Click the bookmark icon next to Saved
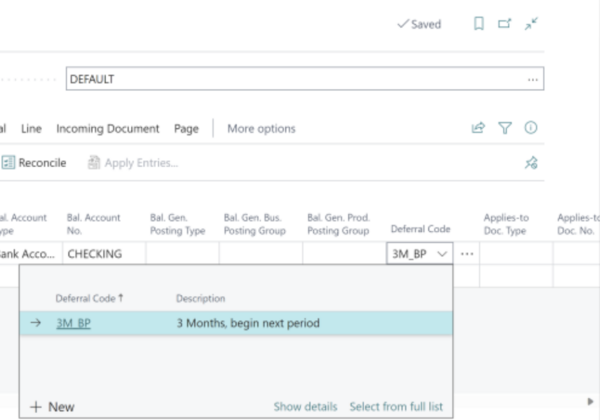The height and width of the screenshot is (420, 600). [479, 24]
